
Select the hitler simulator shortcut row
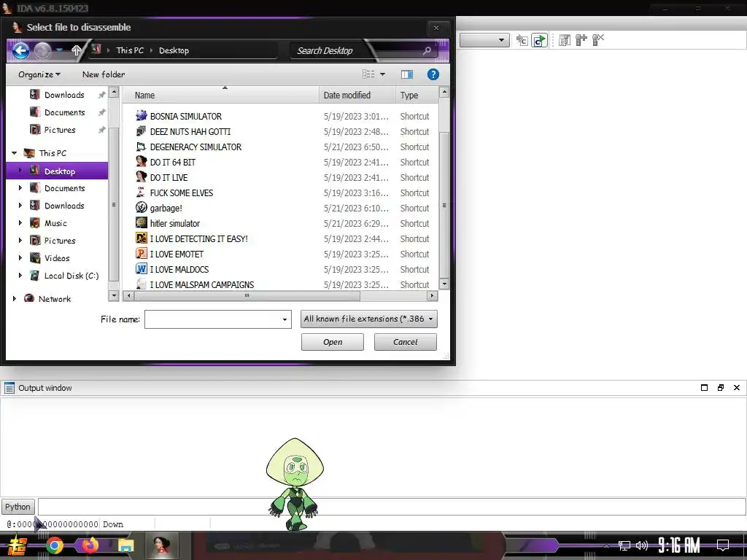coord(282,223)
